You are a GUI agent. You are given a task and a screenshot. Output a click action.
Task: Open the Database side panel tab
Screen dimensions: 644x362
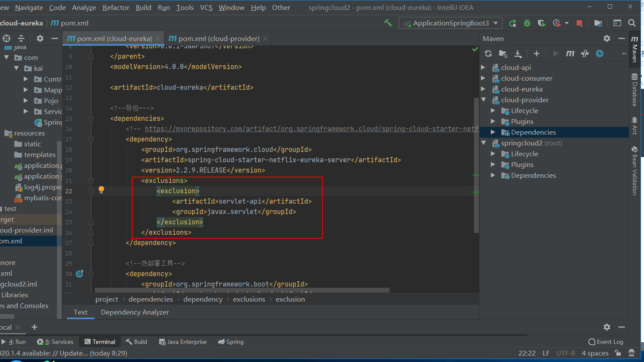click(x=634, y=90)
